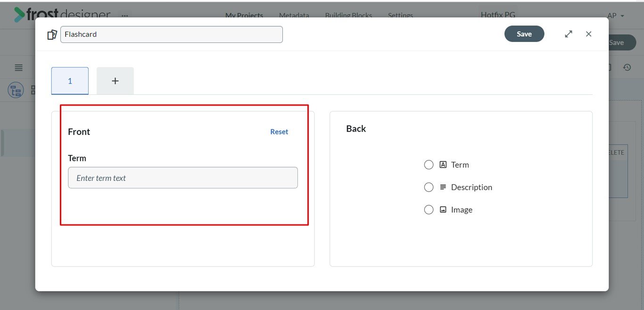Select the Image radio option for Back
644x310 pixels.
[429, 210]
